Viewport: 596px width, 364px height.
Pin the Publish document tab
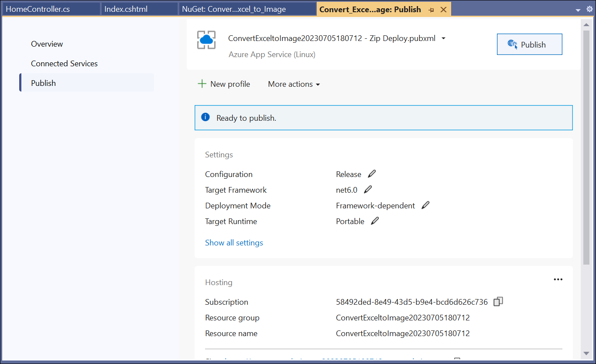click(x=431, y=10)
